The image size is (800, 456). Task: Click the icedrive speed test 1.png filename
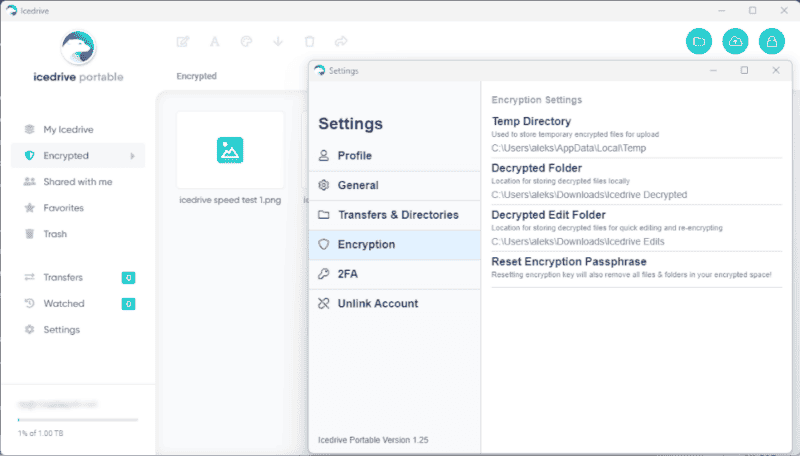[230, 200]
